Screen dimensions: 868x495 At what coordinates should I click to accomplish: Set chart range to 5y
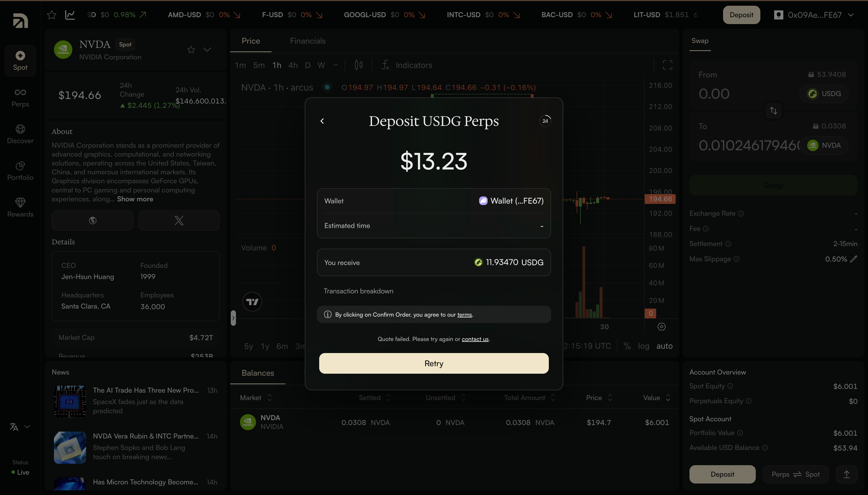pos(248,346)
